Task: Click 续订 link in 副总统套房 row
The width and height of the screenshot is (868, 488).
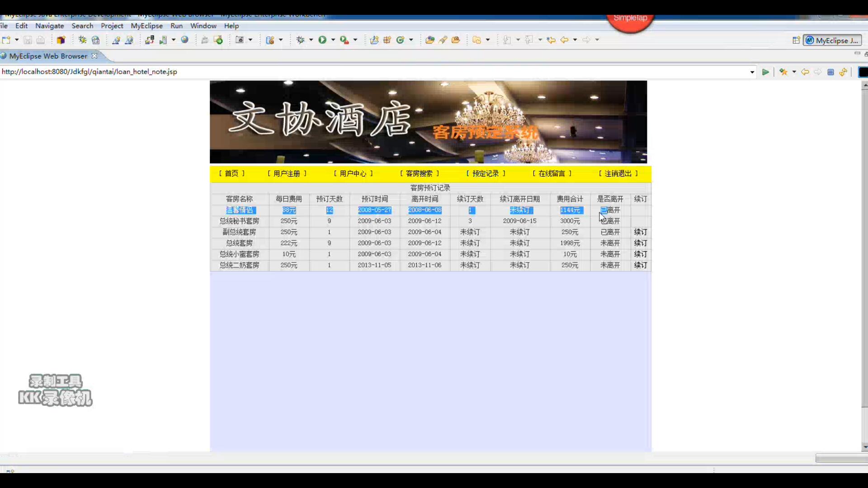Action: pos(641,232)
